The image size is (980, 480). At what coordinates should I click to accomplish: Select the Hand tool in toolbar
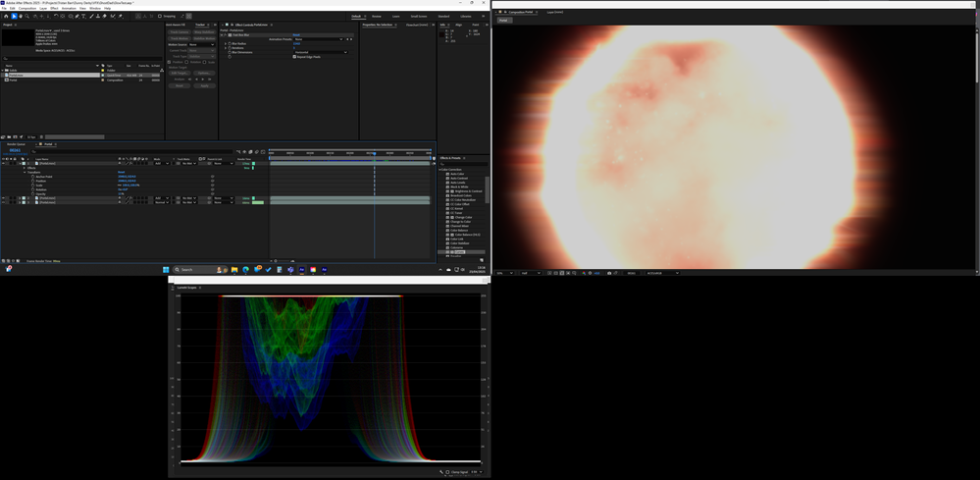tap(21, 16)
